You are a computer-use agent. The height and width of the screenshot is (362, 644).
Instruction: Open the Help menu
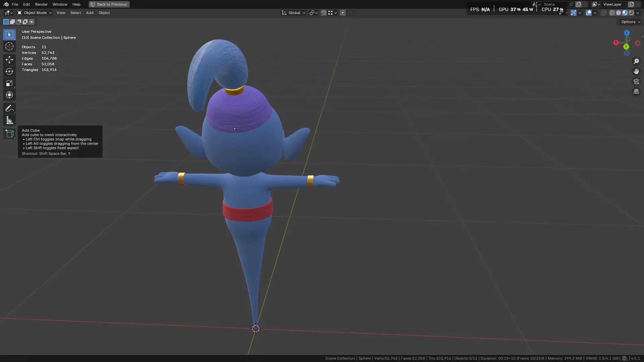(x=76, y=4)
